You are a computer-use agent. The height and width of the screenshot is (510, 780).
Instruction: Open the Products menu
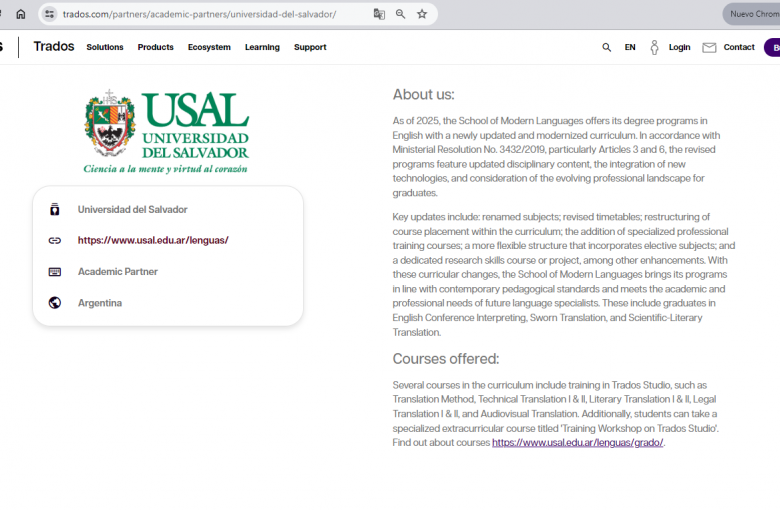point(156,47)
